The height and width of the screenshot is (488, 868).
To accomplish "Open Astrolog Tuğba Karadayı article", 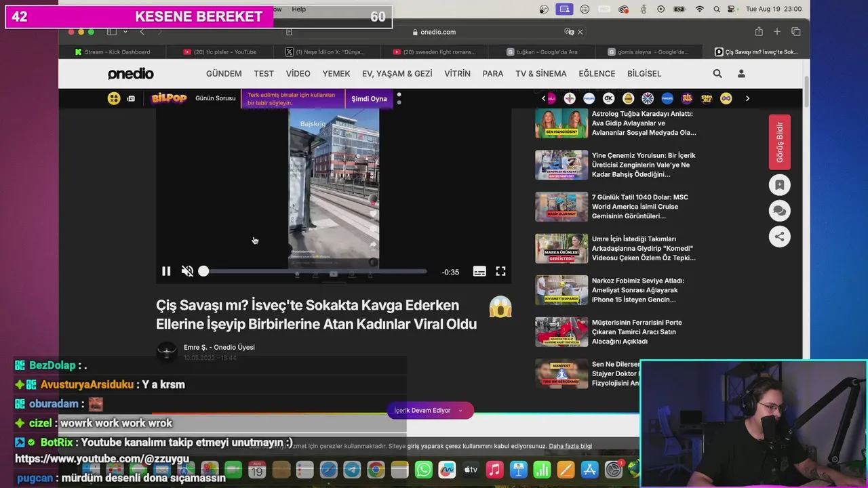I will (x=644, y=123).
